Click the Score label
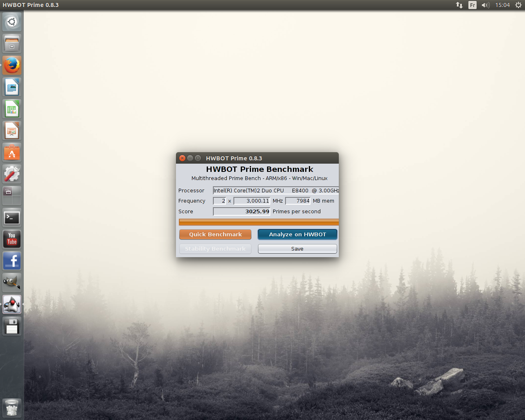Viewport: 525px width, 420px height. pos(186,211)
